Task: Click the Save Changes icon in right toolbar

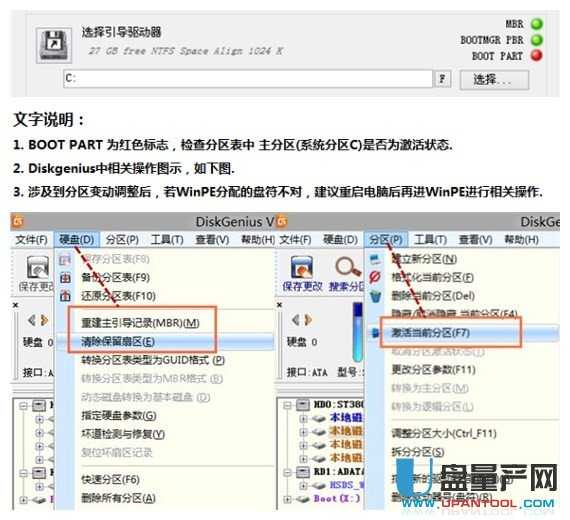Action: pos(302,267)
